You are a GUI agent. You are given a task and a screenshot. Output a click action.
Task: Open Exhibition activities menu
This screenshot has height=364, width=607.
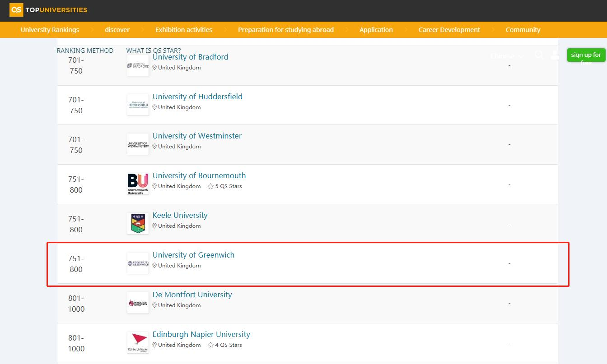click(x=184, y=30)
